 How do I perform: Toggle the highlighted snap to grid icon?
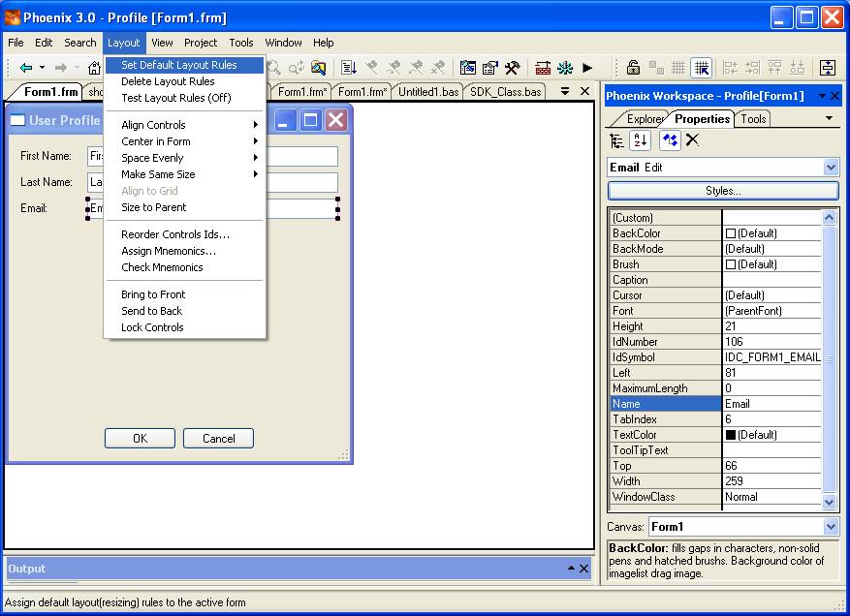coord(702,68)
